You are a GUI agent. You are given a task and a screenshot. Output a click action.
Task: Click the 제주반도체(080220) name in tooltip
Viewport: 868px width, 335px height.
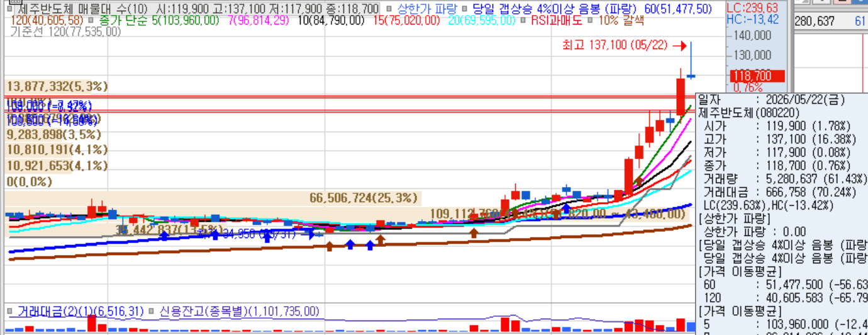(x=748, y=111)
